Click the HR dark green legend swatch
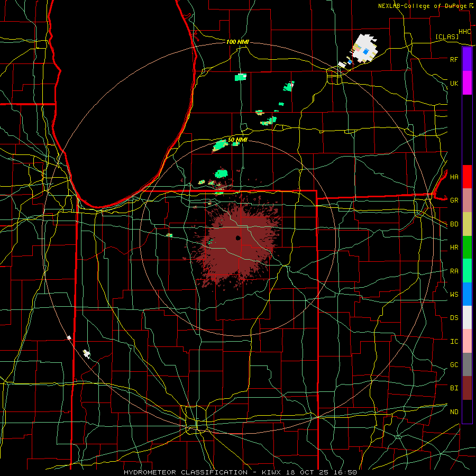Screen dimensions: 476x476 467,248
